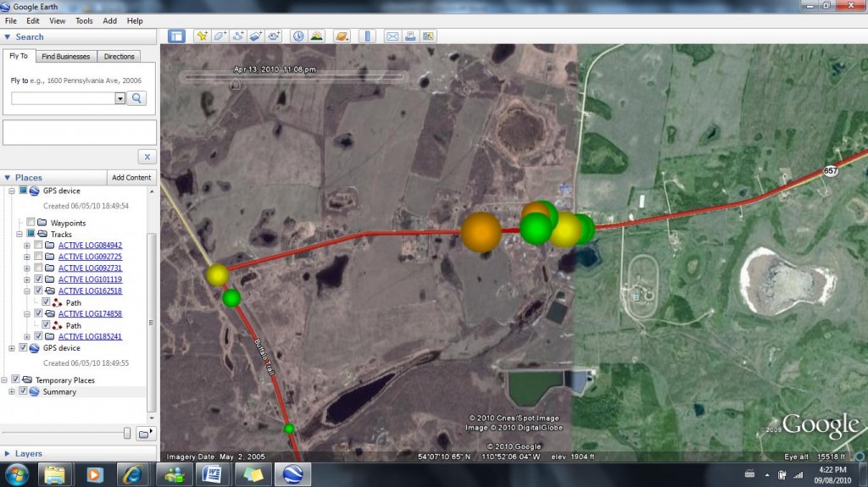This screenshot has height=487, width=868.
Task: Expand the ACTIVE LOG084942 tree node
Action: point(26,245)
